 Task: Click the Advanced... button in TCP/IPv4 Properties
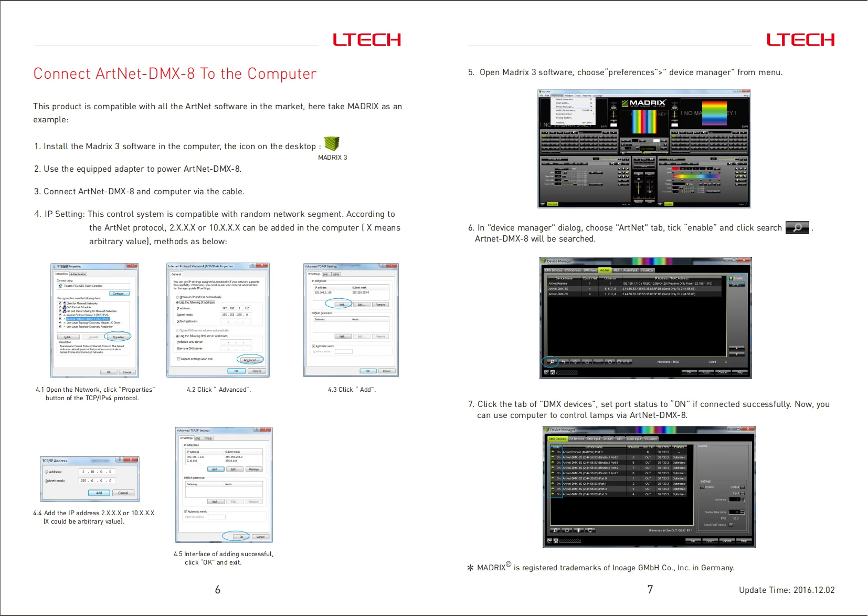250,360
